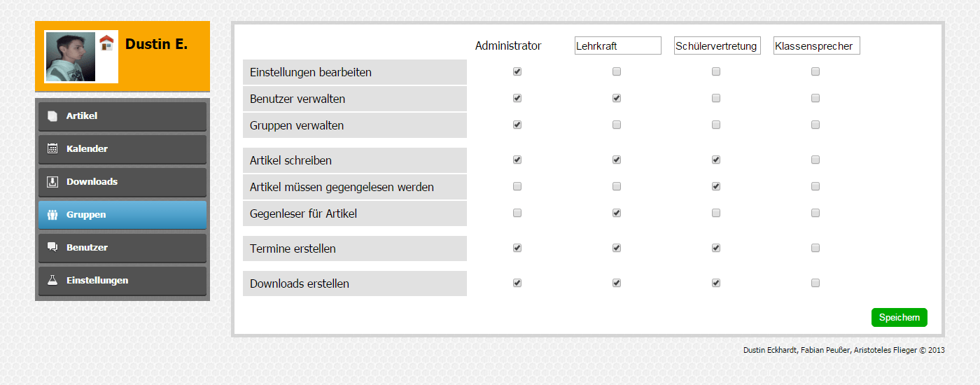Image resolution: width=980 pixels, height=385 pixels.
Task: Click the Artikel page icon in sidebar
Action: pyautogui.click(x=52, y=116)
